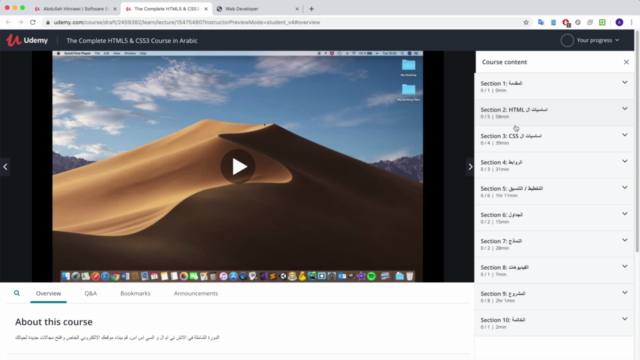Expand Section 1 chevron

(624, 82)
